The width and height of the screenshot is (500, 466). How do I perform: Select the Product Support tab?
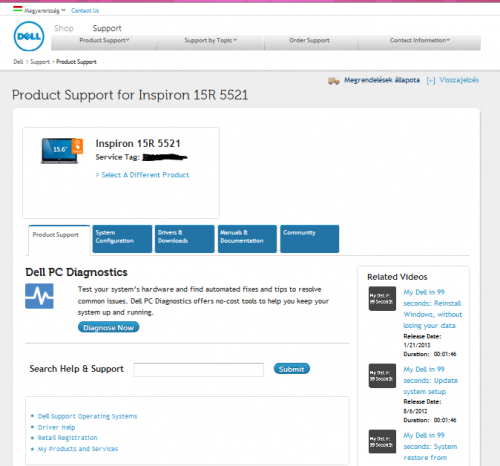point(59,239)
